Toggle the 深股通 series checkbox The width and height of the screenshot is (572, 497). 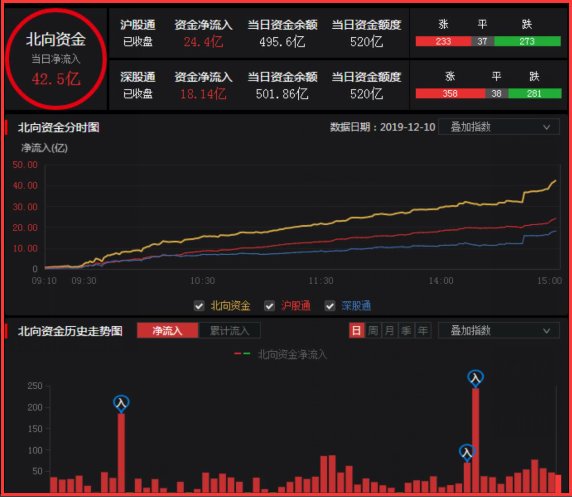330,306
